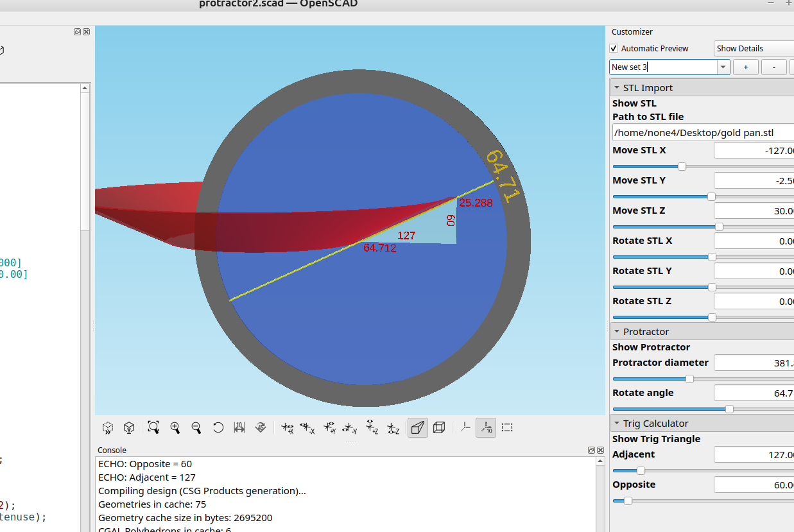Click the plus button to add preset

click(745, 67)
